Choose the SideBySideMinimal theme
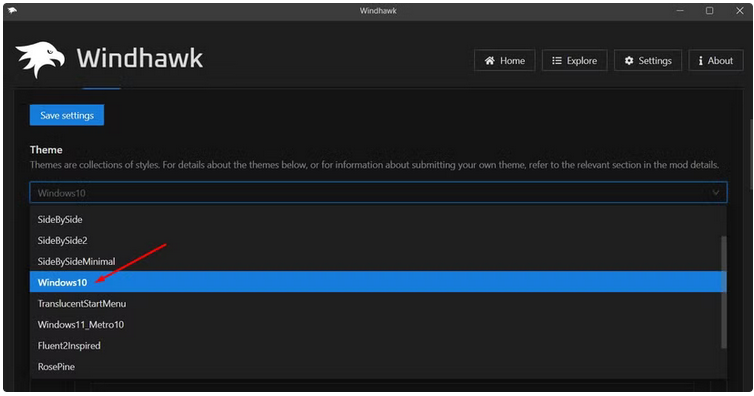 pyautogui.click(x=378, y=262)
